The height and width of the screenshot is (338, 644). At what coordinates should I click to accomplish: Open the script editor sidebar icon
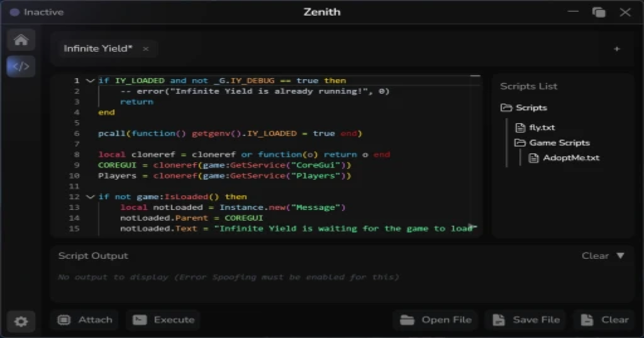pyautogui.click(x=20, y=66)
